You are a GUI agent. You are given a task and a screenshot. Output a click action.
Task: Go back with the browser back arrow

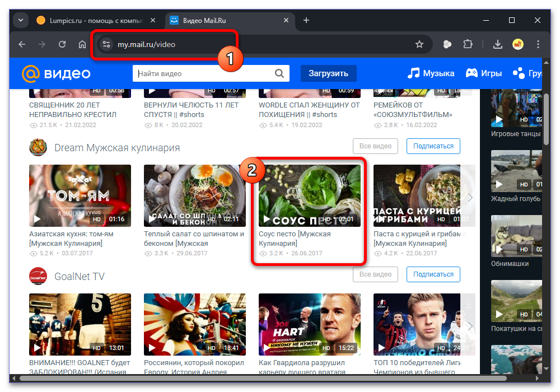[x=22, y=44]
